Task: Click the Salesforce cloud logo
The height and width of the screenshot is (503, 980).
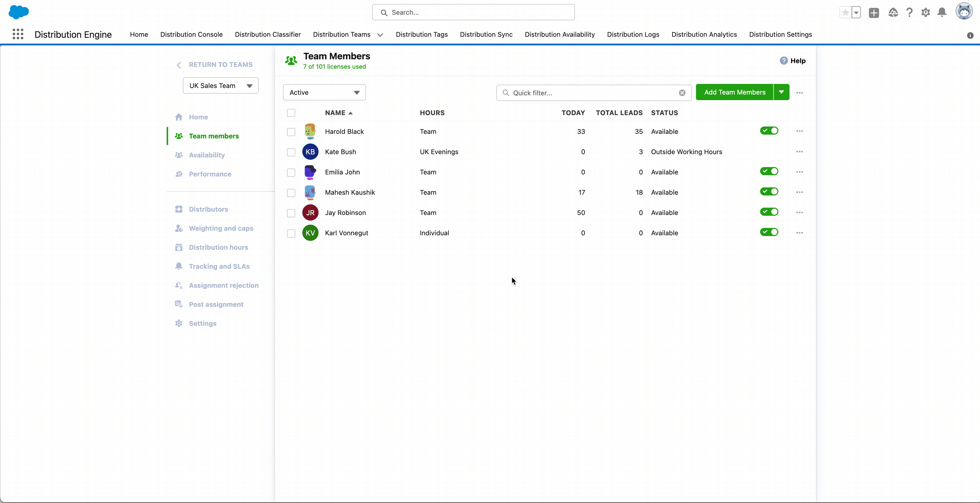Action: [x=19, y=12]
